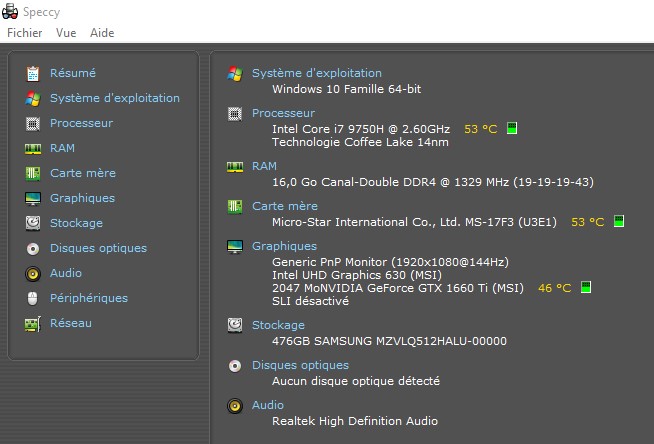The image size is (654, 444).
Task: Select Audio in the sidebar
Action: click(x=66, y=273)
